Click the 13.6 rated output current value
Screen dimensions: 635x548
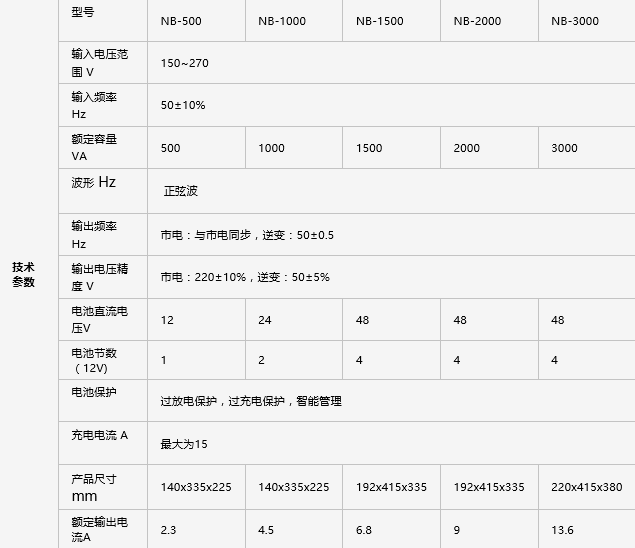pyautogui.click(x=563, y=530)
